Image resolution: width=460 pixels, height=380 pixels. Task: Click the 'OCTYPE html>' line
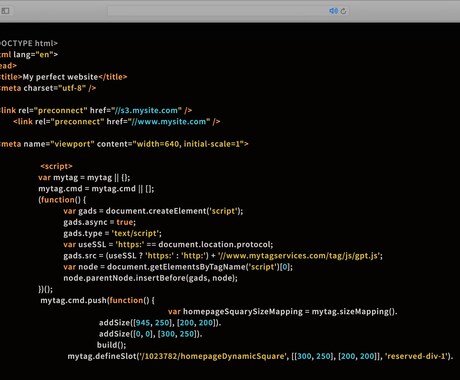click(29, 43)
